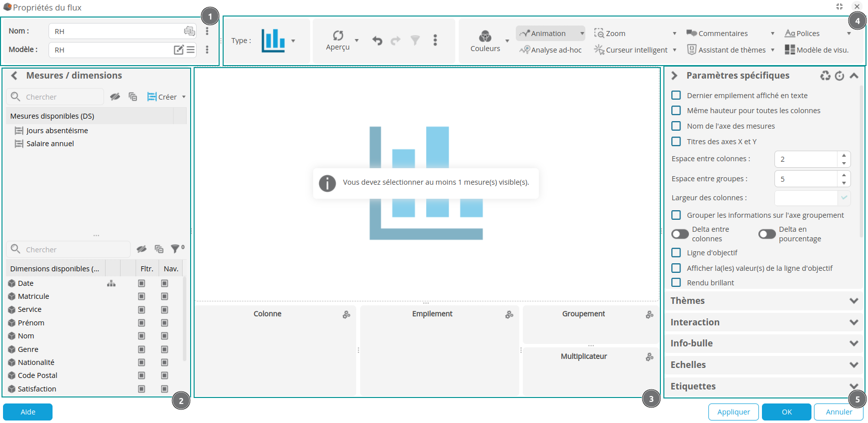
Task: Increase Espace entre colonnes value
Action: tap(843, 155)
